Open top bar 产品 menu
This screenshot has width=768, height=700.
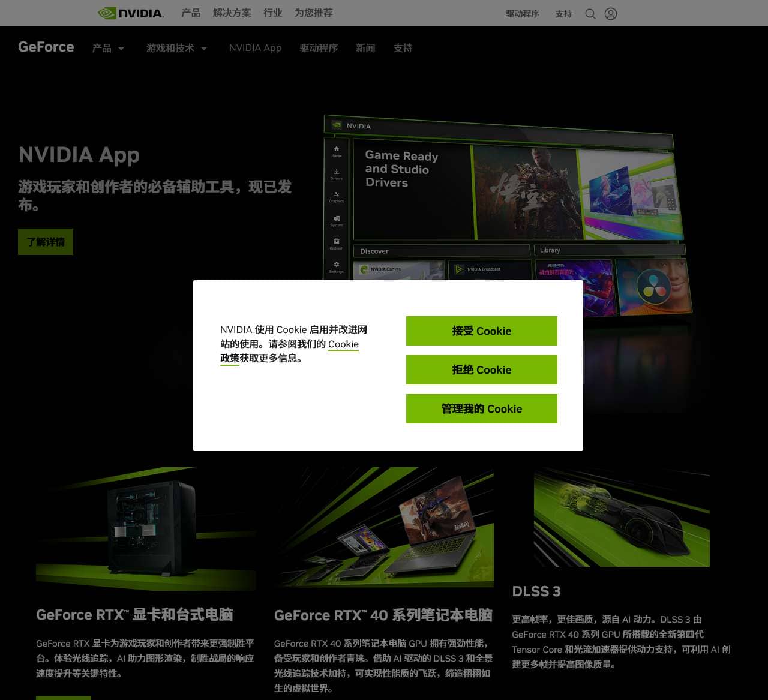191,13
